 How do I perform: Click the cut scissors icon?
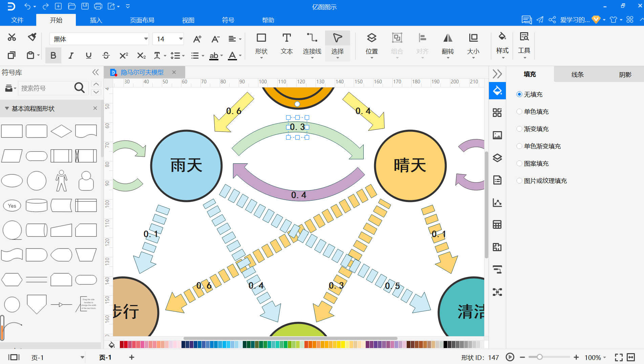[x=12, y=37]
